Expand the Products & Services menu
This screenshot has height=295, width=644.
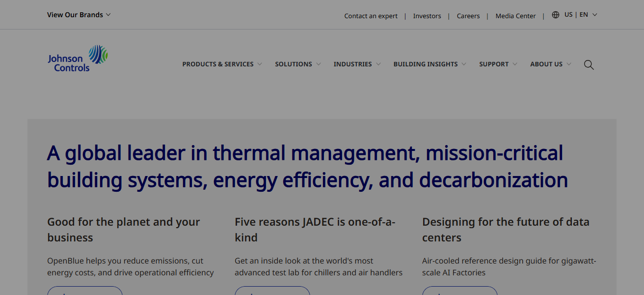click(x=222, y=64)
